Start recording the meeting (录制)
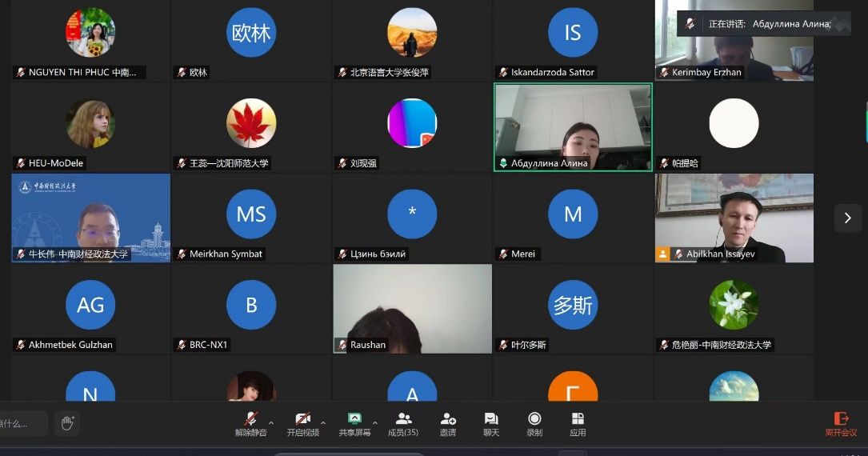This screenshot has height=456, width=868. (x=534, y=422)
